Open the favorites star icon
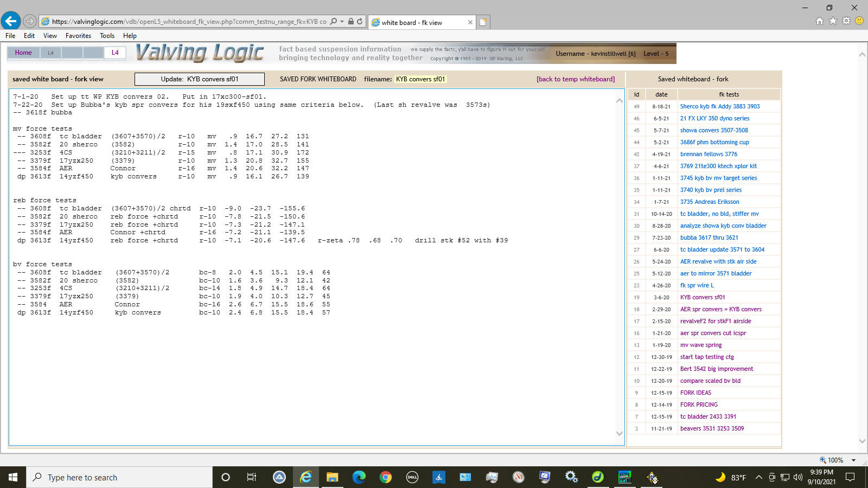868x488 pixels. click(833, 21)
